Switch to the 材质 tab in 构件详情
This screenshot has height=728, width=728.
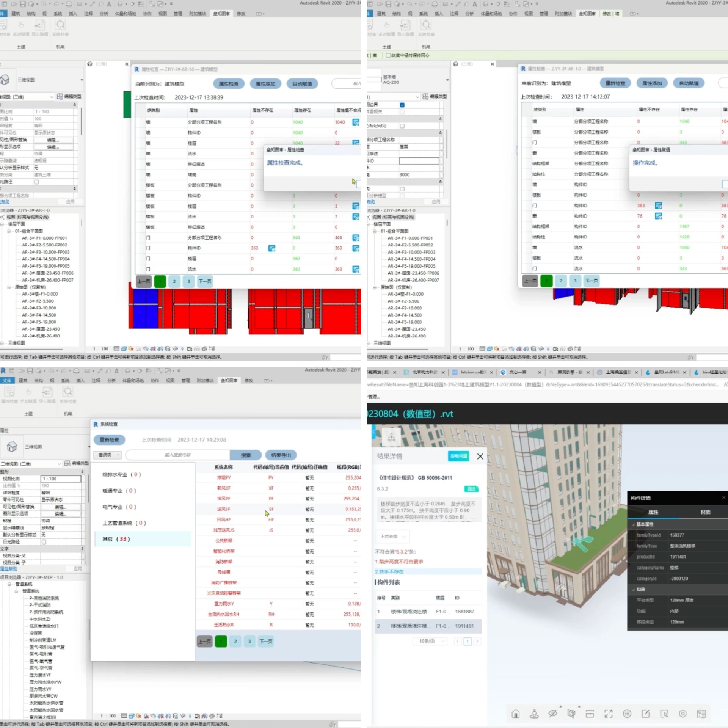tap(705, 512)
